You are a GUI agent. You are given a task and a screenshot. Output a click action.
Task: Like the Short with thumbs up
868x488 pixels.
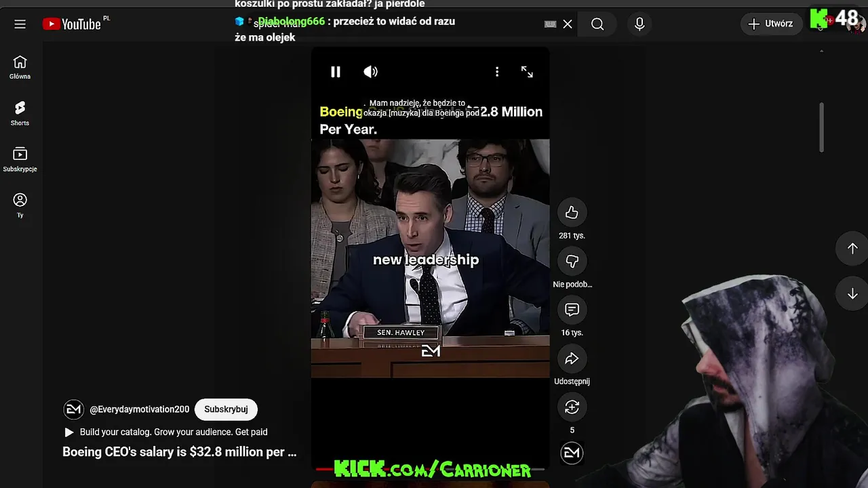click(572, 213)
